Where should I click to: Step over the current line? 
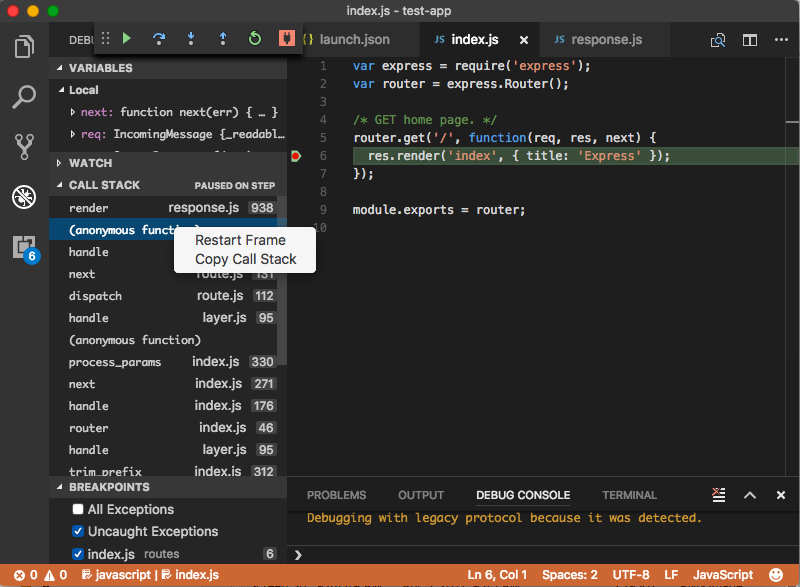click(x=159, y=39)
